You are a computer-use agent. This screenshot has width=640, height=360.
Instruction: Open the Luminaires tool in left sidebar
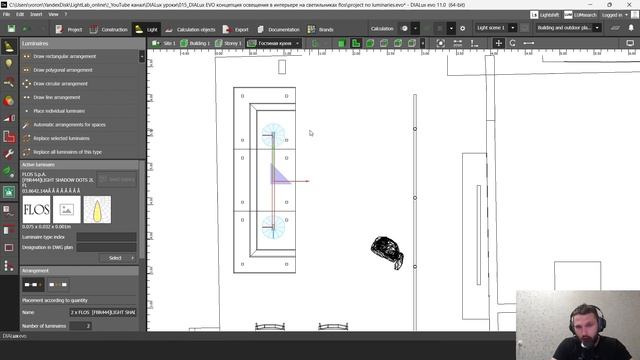[x=9, y=47]
